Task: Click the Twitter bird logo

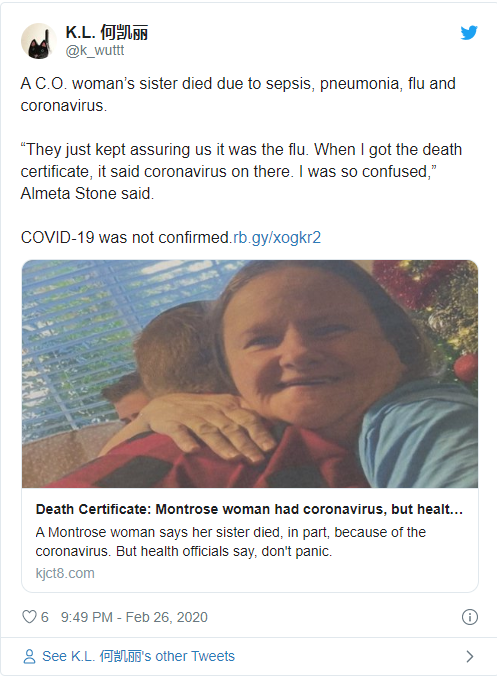Action: [469, 33]
